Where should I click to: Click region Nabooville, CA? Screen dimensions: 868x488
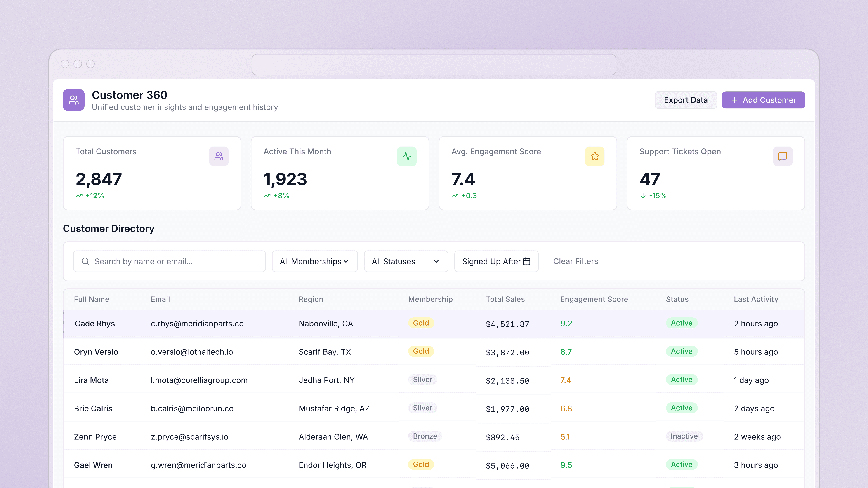pyautogui.click(x=326, y=324)
